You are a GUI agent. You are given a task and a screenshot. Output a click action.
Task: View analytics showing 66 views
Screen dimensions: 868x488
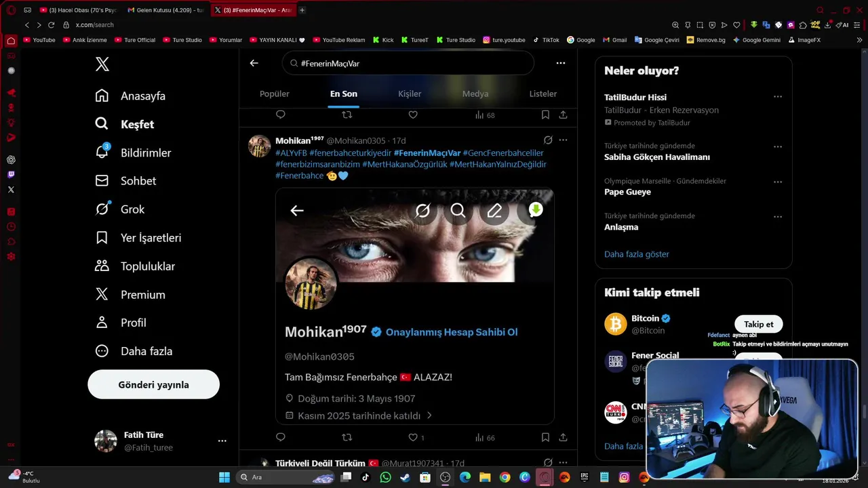coord(485,437)
